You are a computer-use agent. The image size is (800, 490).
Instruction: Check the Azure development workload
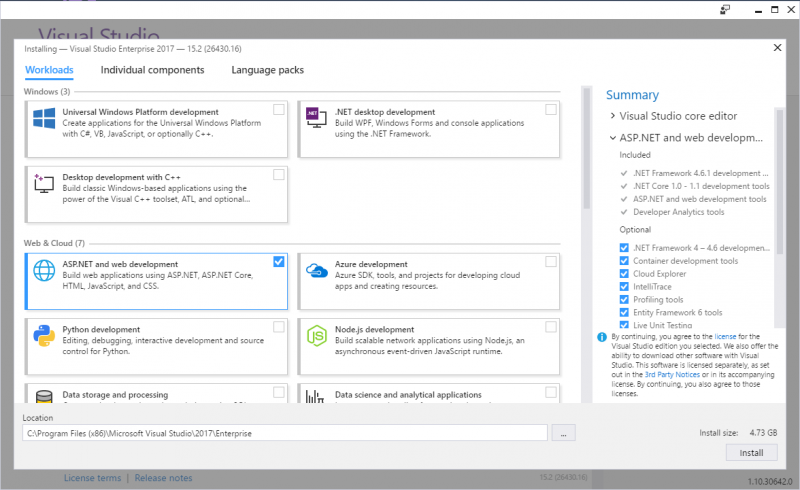point(551,261)
